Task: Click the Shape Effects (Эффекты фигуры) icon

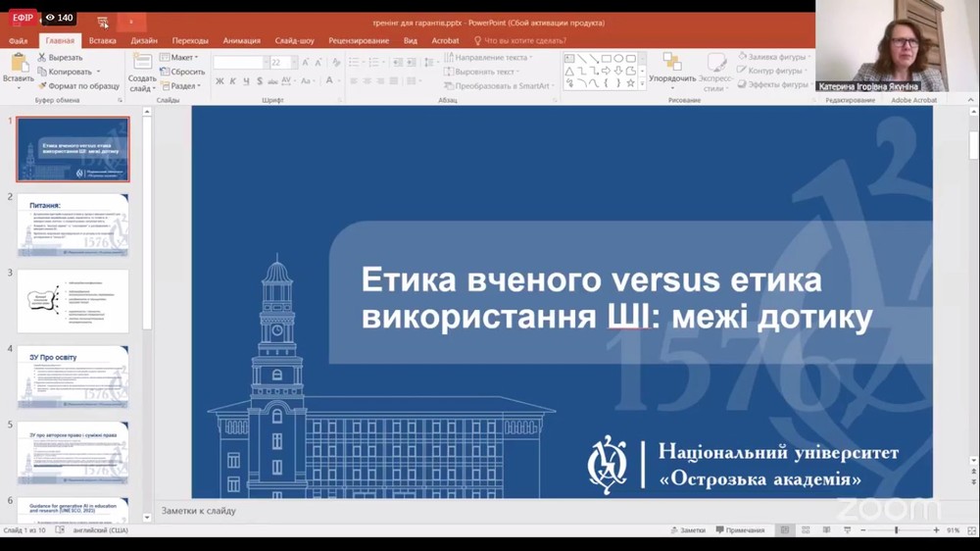Action: [x=740, y=85]
